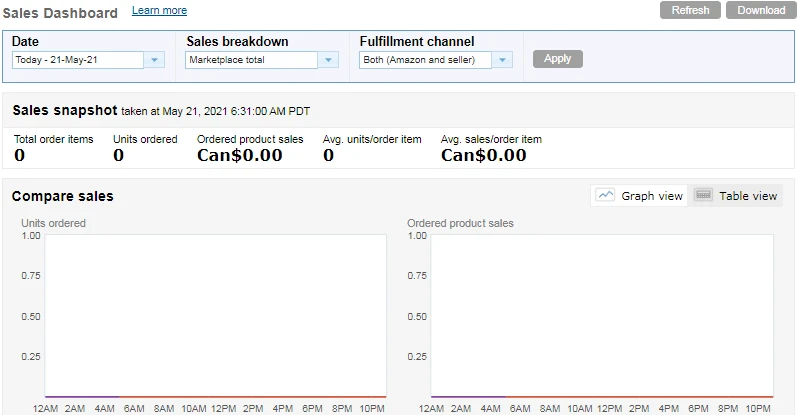The width and height of the screenshot is (799, 415).
Task: Click the 'Sales snapshot' heading
Action: click(65, 110)
